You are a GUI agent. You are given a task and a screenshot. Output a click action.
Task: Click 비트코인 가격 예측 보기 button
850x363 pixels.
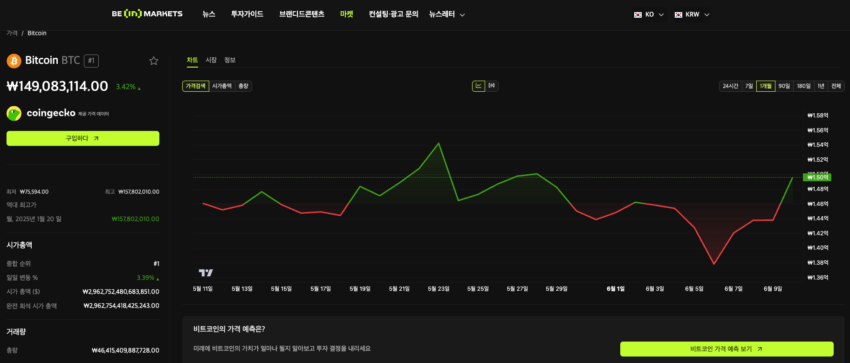(x=726, y=349)
